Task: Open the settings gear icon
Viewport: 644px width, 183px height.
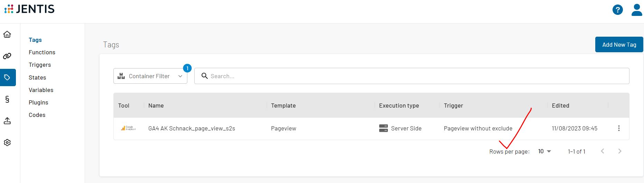Action: tap(7, 143)
